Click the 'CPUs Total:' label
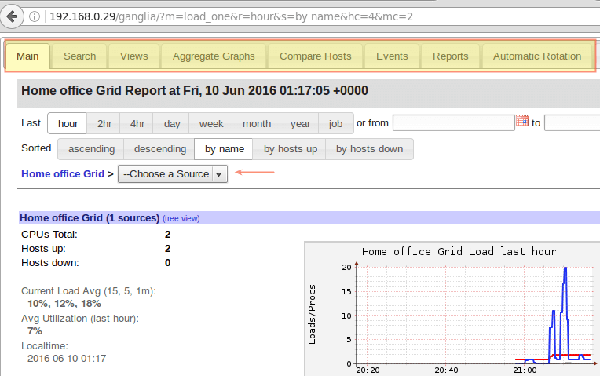The width and height of the screenshot is (600, 376). pyautogui.click(x=49, y=234)
